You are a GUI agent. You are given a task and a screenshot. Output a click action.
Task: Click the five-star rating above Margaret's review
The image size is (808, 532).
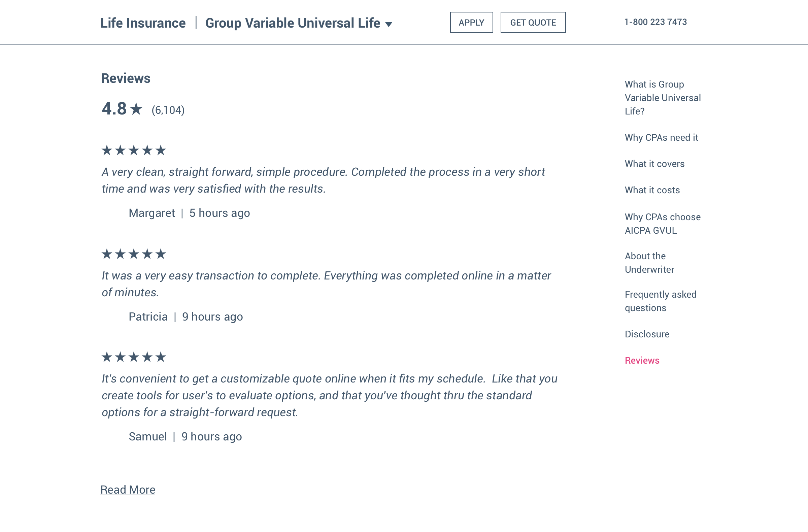[134, 150]
